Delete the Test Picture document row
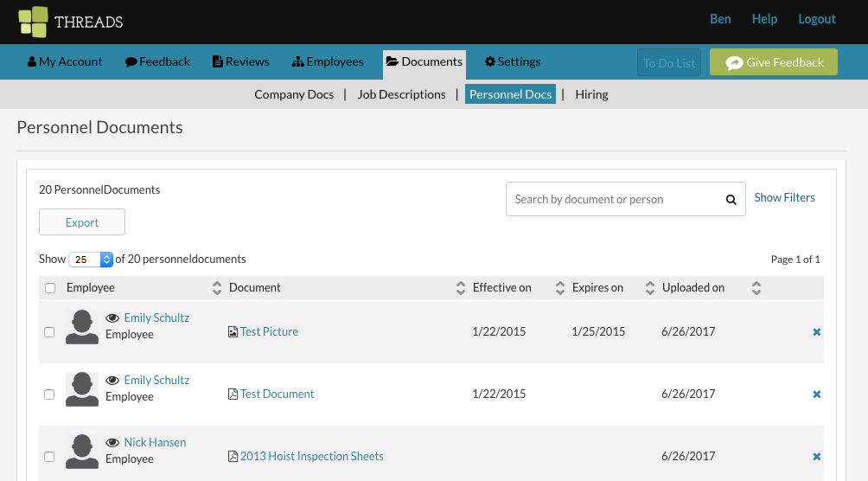 click(x=816, y=332)
